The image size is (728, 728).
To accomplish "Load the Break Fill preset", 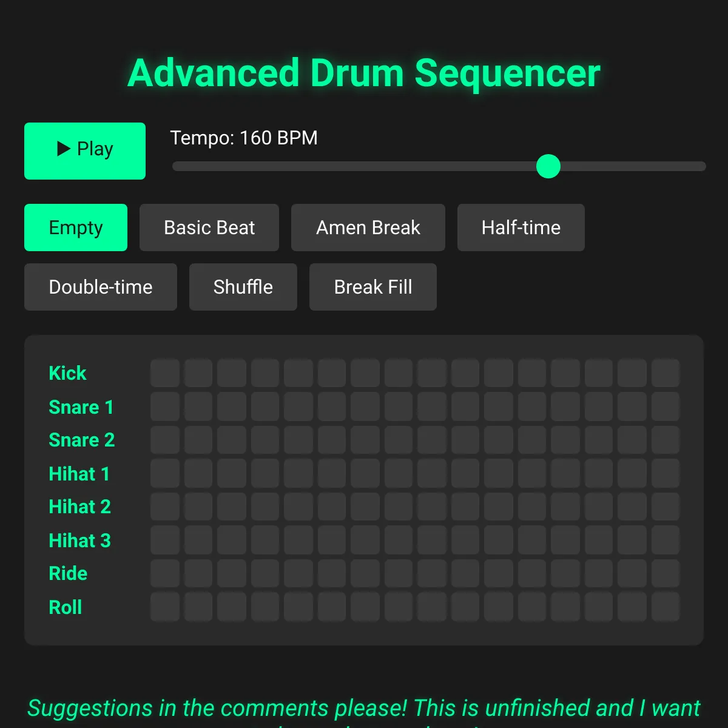I will (373, 287).
